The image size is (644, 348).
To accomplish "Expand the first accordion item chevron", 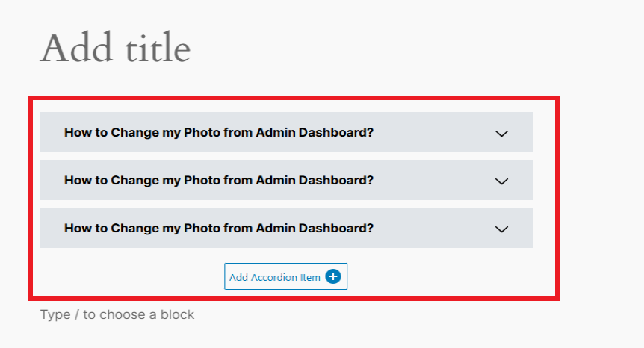I will 501,134.
